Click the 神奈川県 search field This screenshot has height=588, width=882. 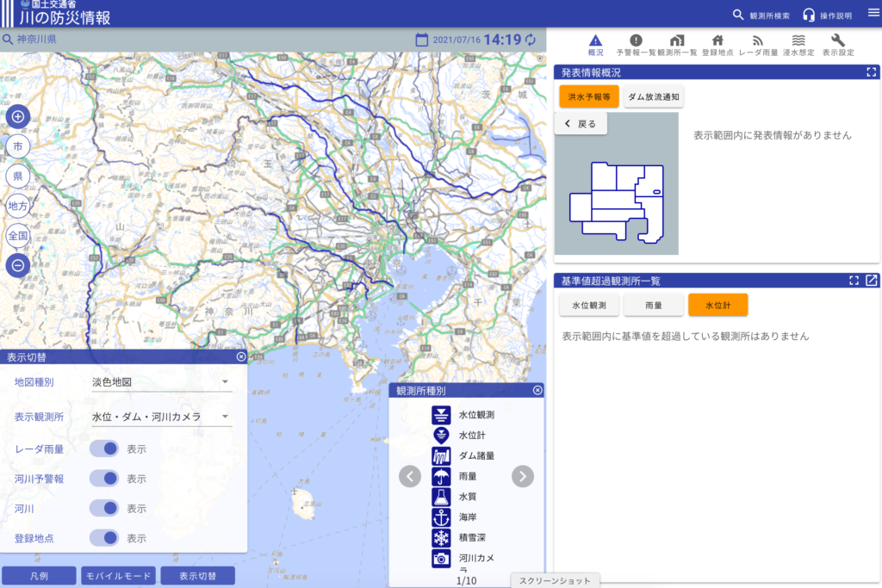[x=207, y=40]
